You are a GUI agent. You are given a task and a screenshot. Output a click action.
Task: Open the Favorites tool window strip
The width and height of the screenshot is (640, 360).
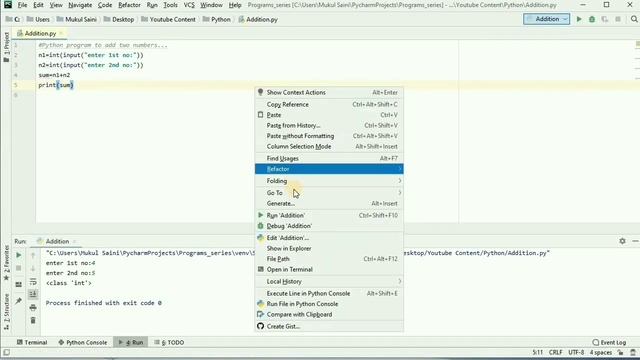6,263
